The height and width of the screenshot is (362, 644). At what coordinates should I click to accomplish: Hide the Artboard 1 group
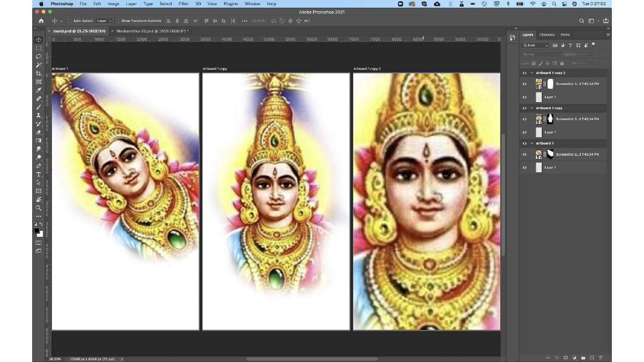coord(524,143)
